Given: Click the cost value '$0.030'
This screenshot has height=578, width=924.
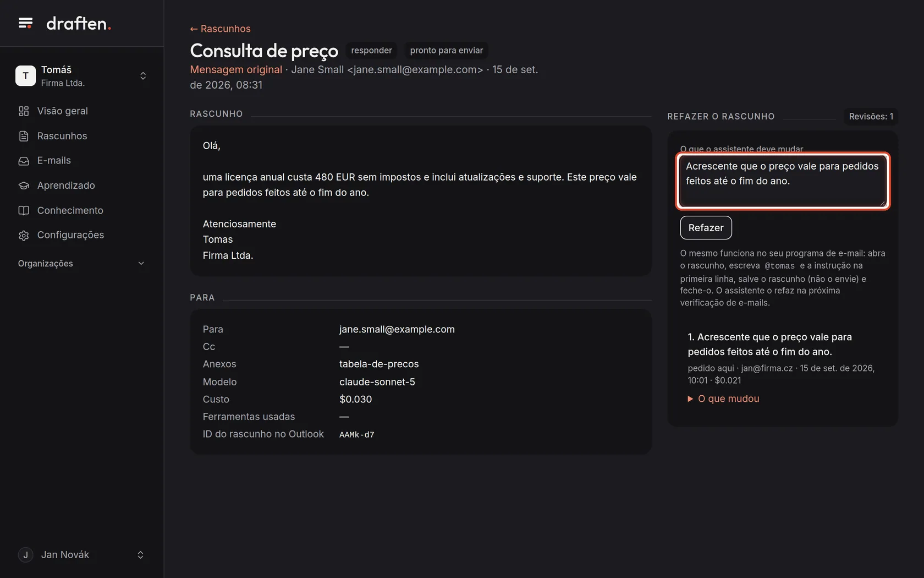Looking at the screenshot, I should point(355,399).
